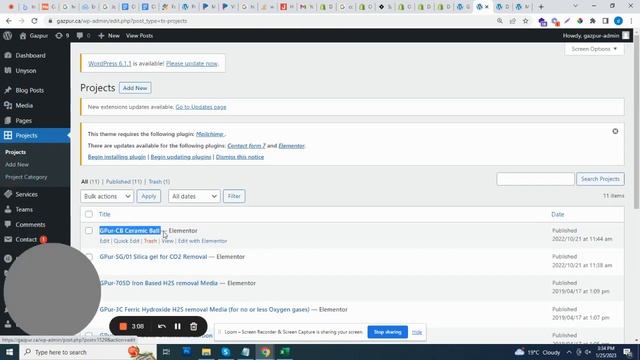Trash the GPur-CB Ceramic Ball project
Image resolution: width=640 pixels, height=360 pixels.
pyautogui.click(x=150, y=241)
